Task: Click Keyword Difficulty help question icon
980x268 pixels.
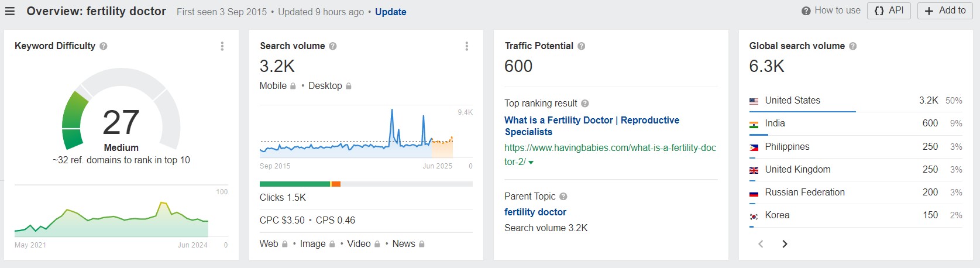Action: coord(104,46)
